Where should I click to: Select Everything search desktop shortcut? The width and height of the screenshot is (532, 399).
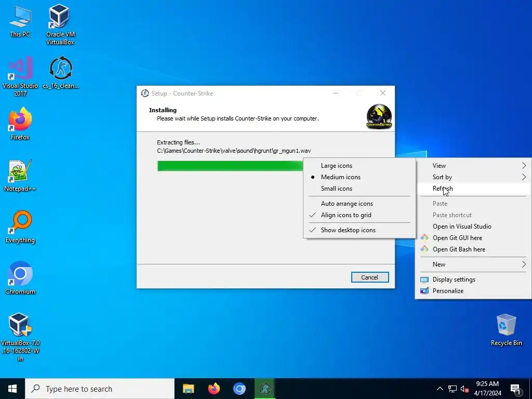20,227
